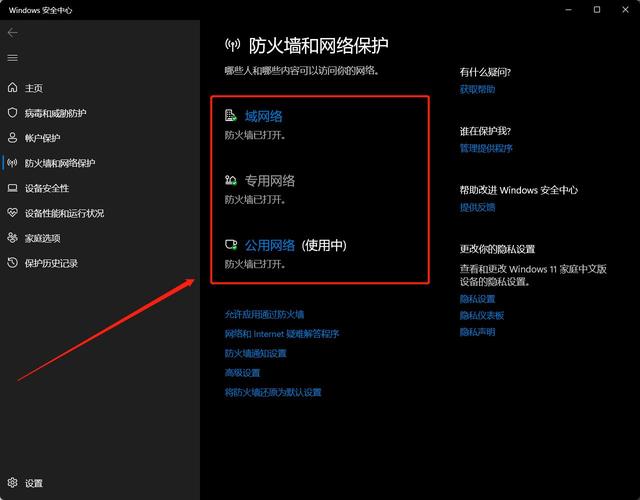
Task: Open 设置 at sidebar bottom
Action: 34,483
